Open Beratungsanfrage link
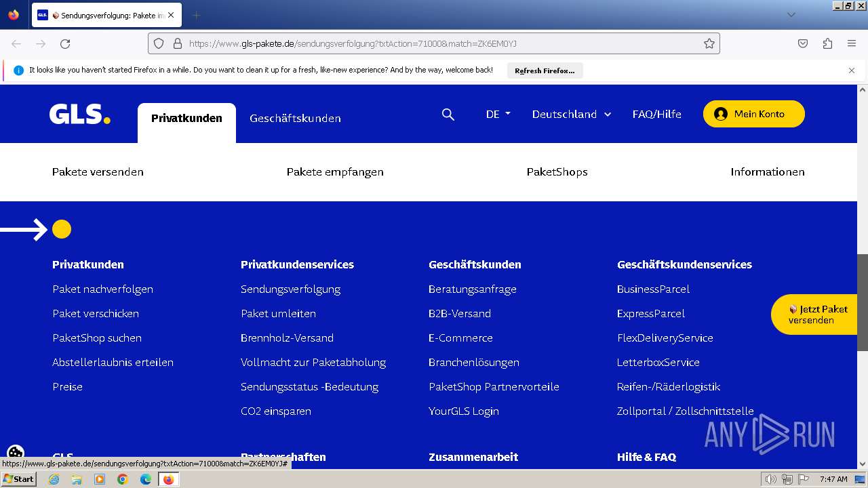 click(473, 289)
